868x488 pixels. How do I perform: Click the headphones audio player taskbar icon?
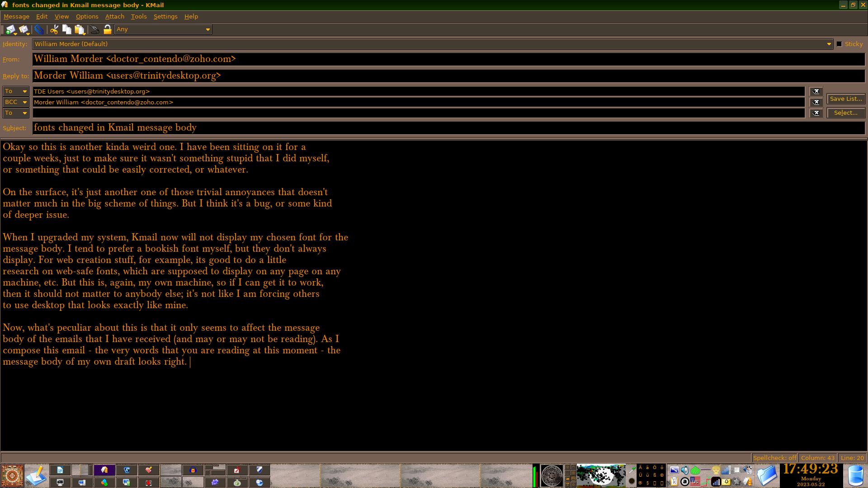coord(193,470)
